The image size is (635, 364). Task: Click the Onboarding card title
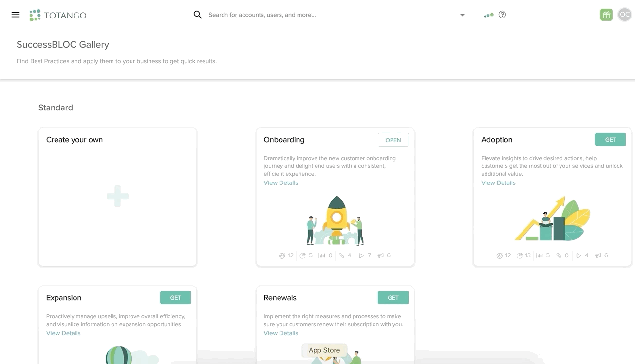284,140
